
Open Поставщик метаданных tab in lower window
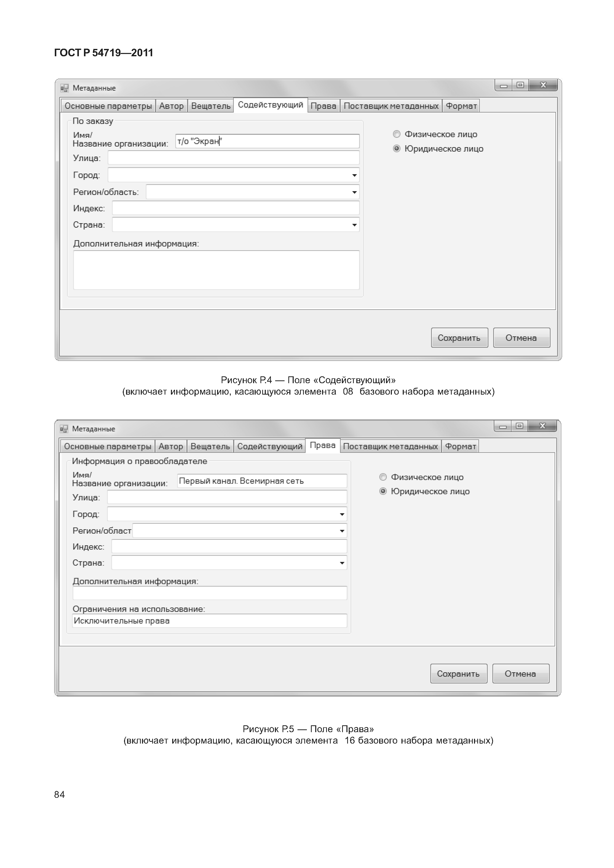(x=390, y=447)
